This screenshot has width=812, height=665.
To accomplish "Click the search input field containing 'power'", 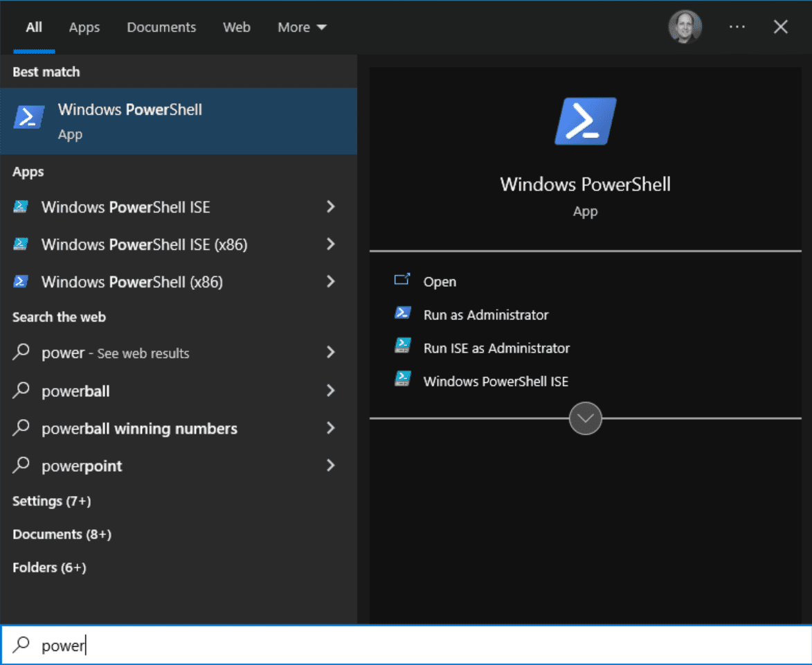I will (x=406, y=645).
